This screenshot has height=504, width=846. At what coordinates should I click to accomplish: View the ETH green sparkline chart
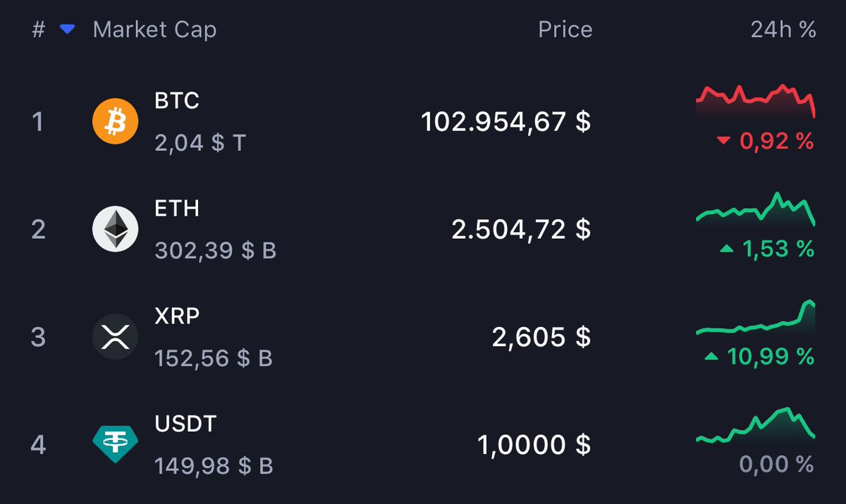[x=756, y=209]
